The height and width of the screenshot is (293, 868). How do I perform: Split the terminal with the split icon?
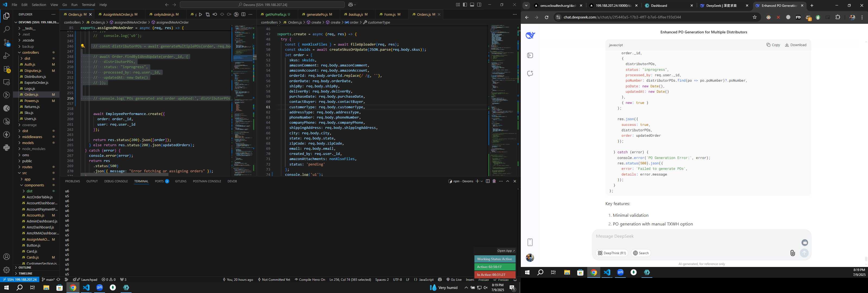(x=488, y=181)
